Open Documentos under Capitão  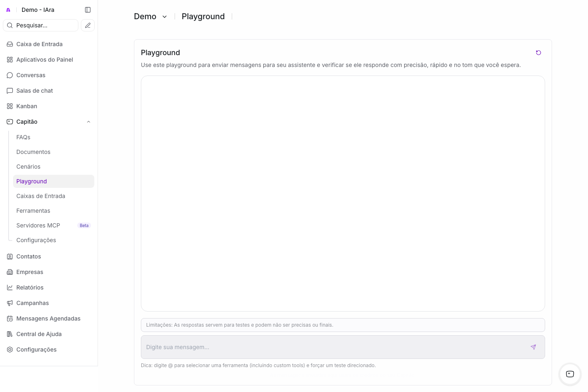(x=53, y=152)
